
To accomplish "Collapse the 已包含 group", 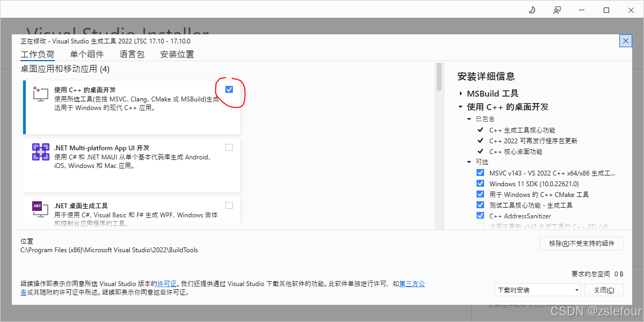I will [x=469, y=119].
